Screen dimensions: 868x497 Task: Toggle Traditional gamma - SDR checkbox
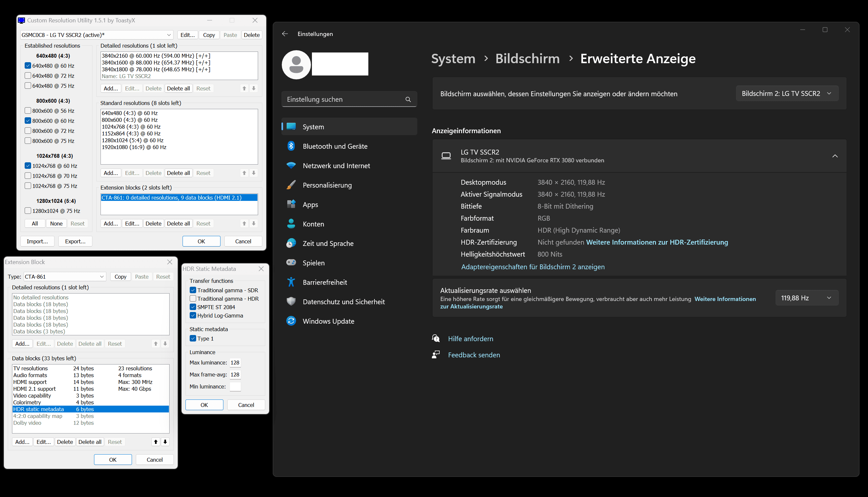(193, 290)
